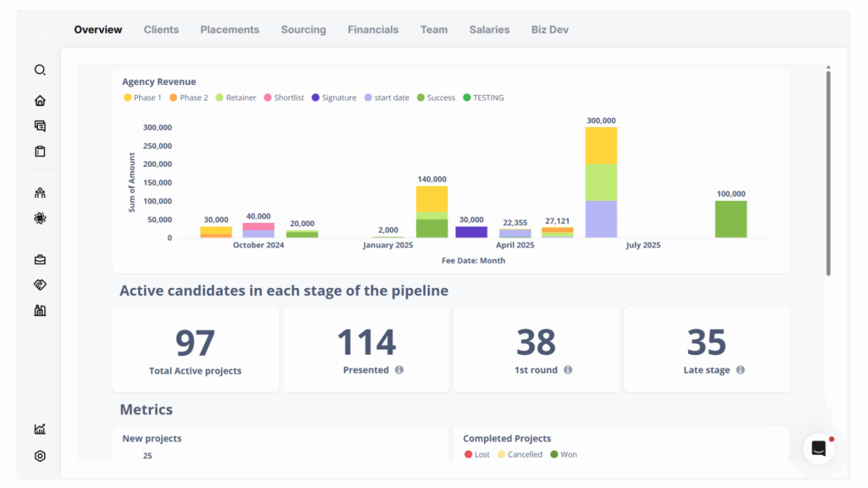Click the home icon in the sidebar
The image size is (868, 488).
click(39, 100)
